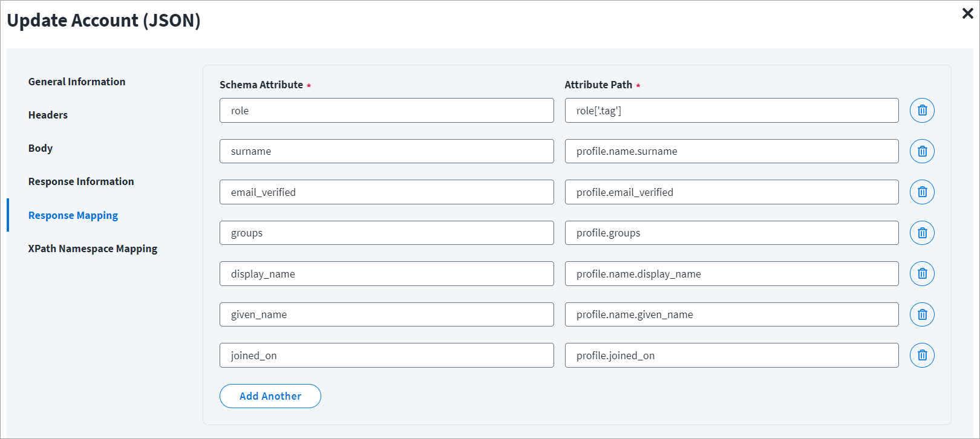Screen dimensions: 980x439
Task: Select the Response Mapping tab
Action: 73,215
